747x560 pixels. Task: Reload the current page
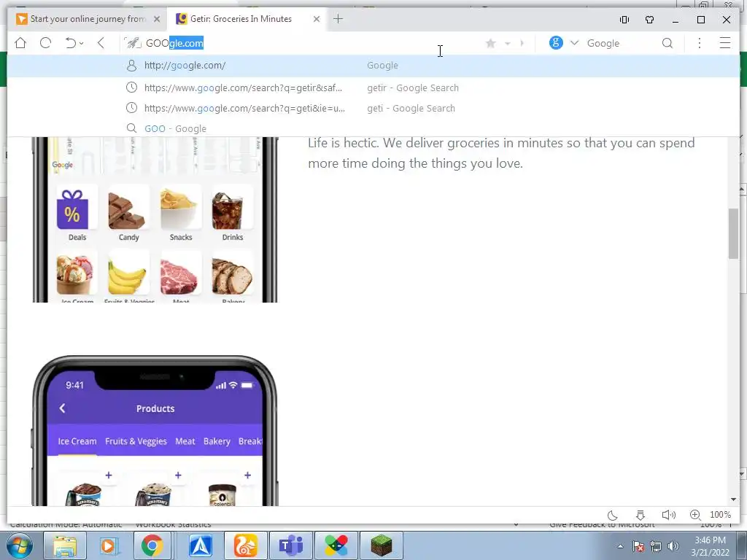[46, 43]
